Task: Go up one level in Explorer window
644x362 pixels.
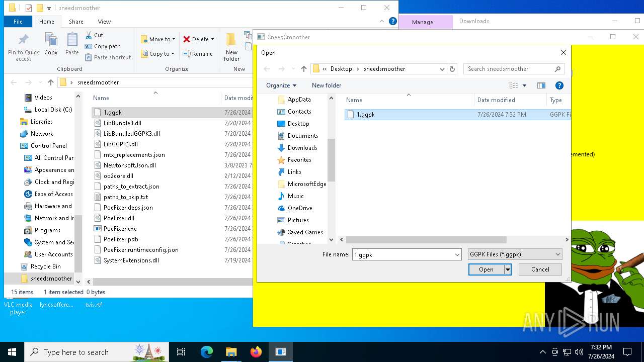Action: coord(51,82)
